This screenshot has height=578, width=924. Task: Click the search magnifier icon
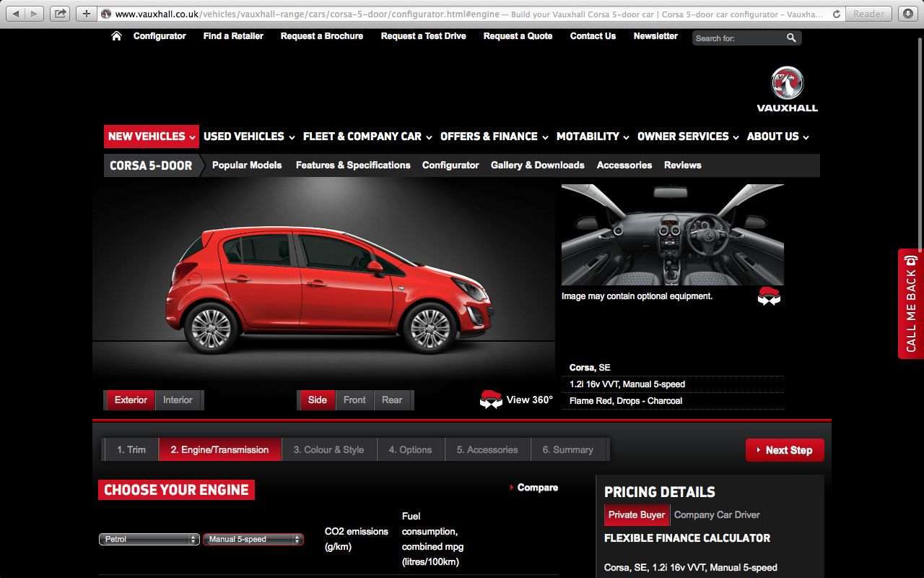pos(791,38)
